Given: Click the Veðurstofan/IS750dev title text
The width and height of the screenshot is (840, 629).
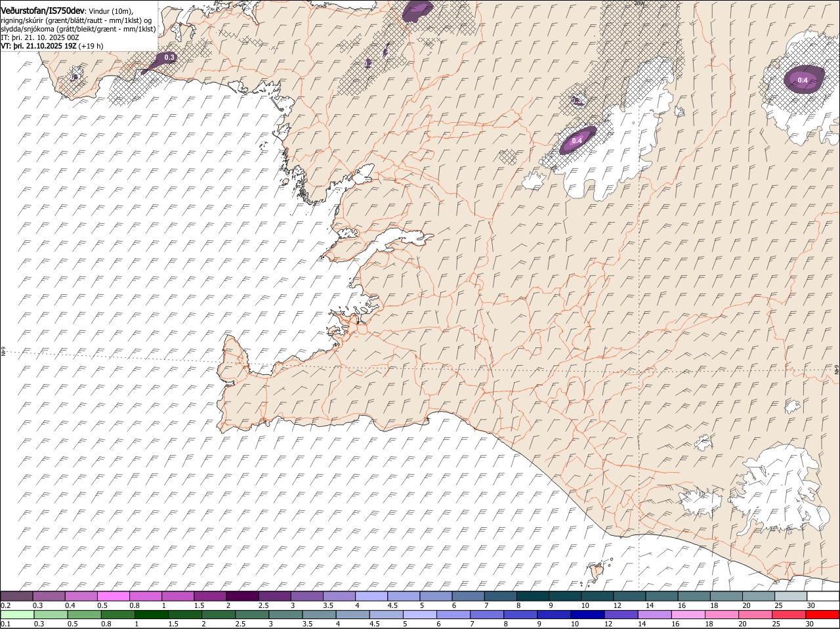Looking at the screenshot, I should click(43, 11).
